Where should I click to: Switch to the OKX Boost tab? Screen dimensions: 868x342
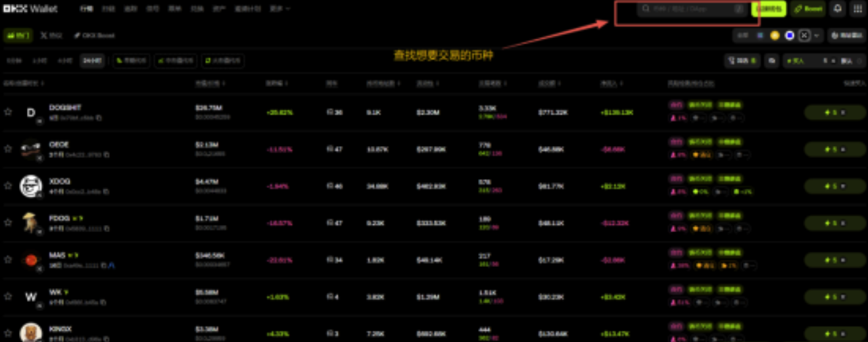(94, 36)
